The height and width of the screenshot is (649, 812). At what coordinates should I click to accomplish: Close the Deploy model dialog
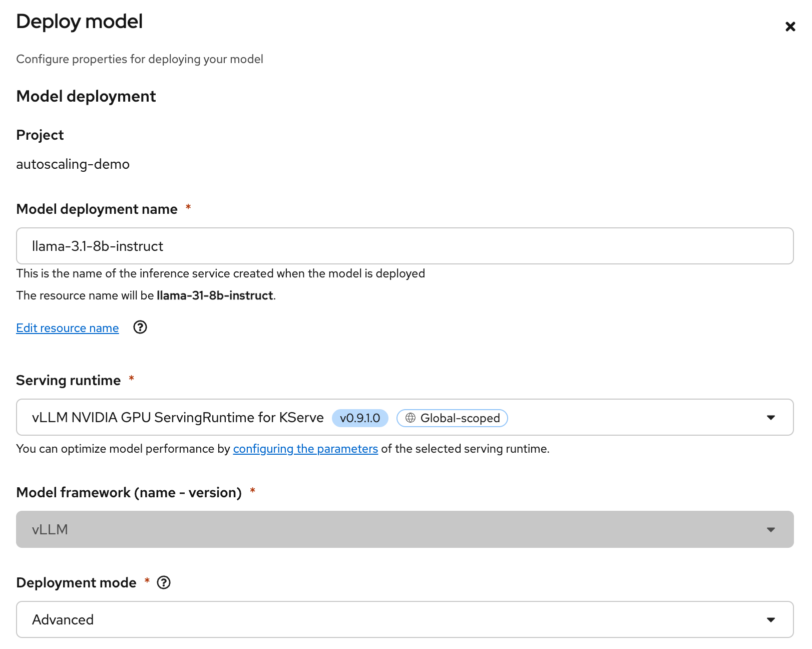(x=790, y=27)
